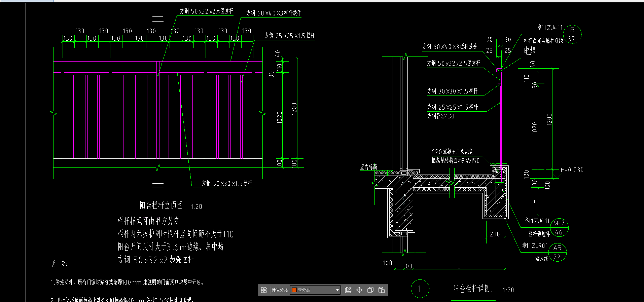Select the 阳台栏杆立面图 title text
This screenshot has width=644, height=302.
click(x=161, y=205)
